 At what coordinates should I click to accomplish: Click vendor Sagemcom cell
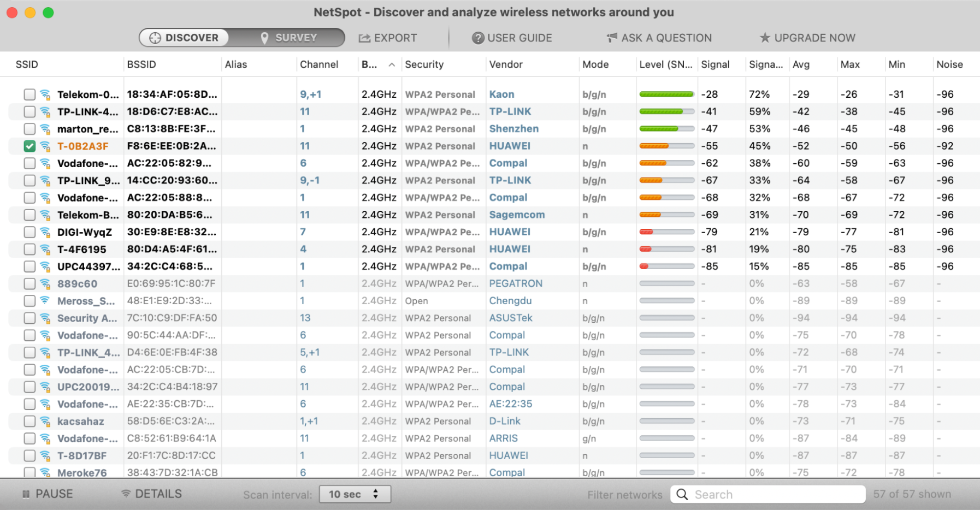point(517,215)
